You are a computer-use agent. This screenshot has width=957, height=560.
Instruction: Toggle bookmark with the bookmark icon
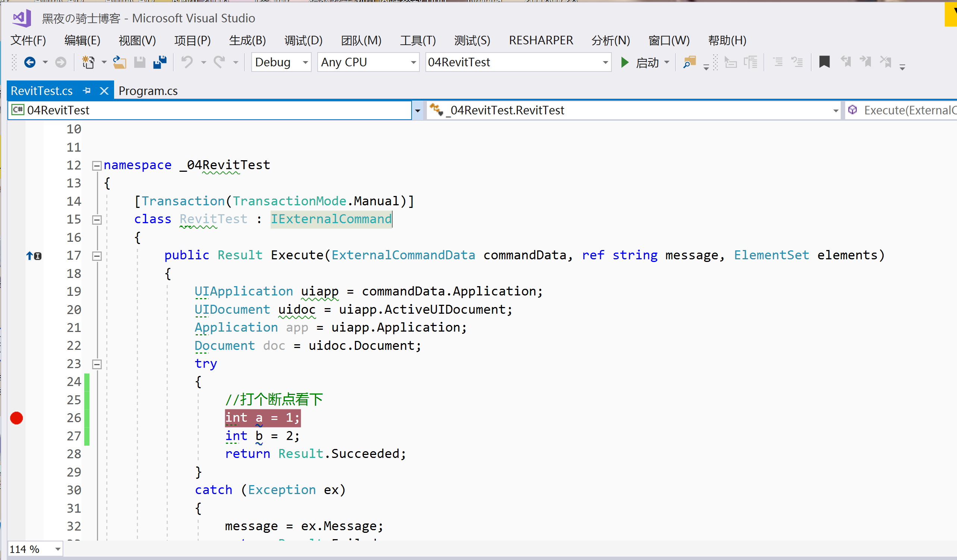pyautogui.click(x=824, y=62)
